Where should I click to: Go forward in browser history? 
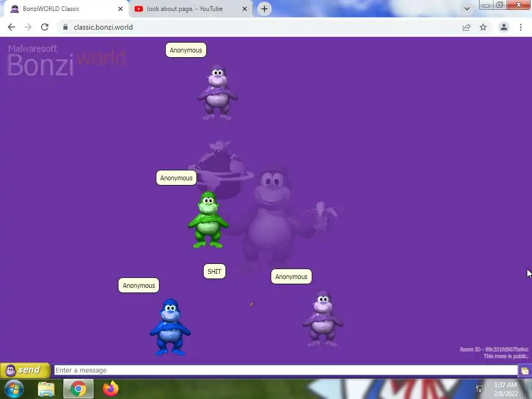[x=28, y=27]
